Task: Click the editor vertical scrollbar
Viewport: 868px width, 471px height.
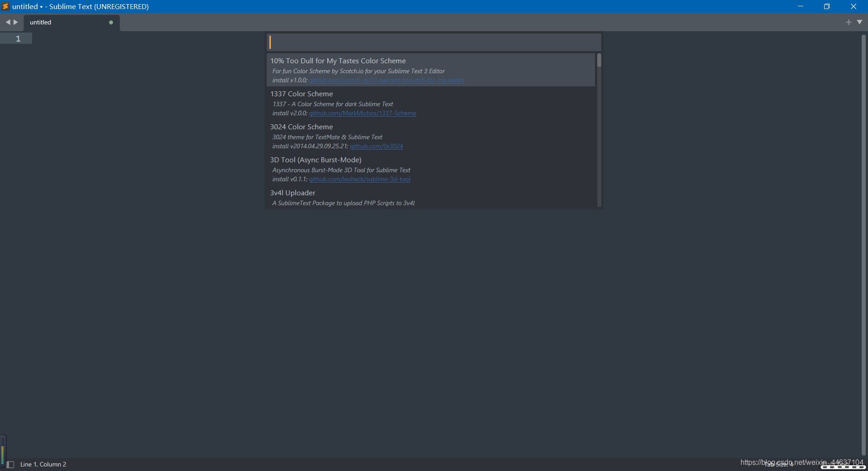Action: pyautogui.click(x=863, y=244)
